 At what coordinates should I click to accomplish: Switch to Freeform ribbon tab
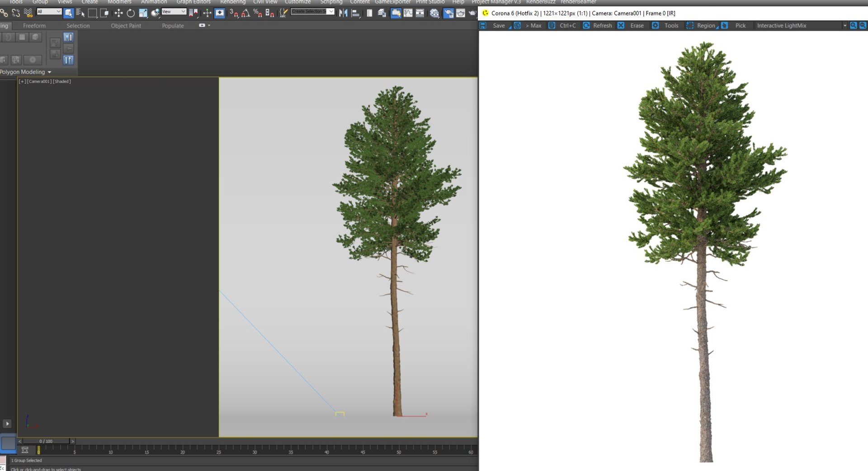tap(34, 26)
